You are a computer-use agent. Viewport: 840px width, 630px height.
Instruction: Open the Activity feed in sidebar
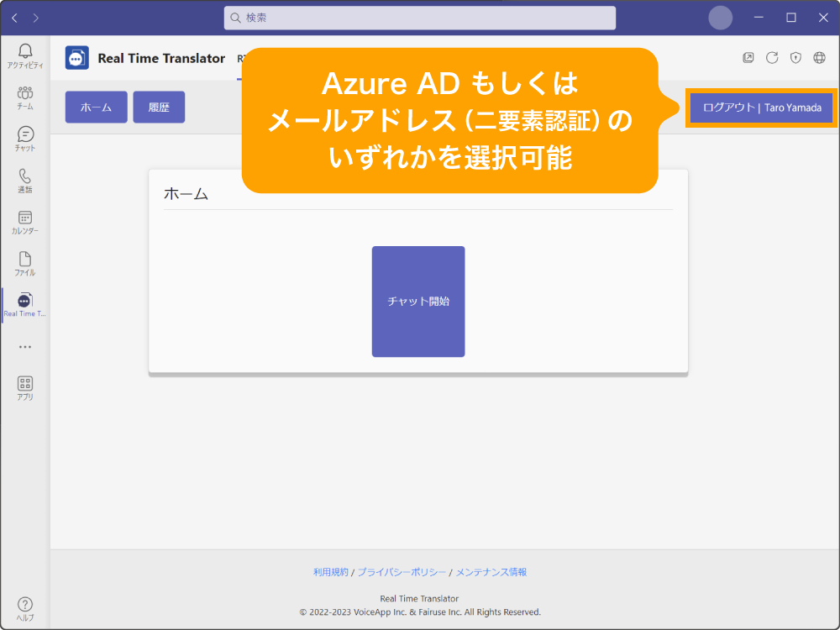25,56
